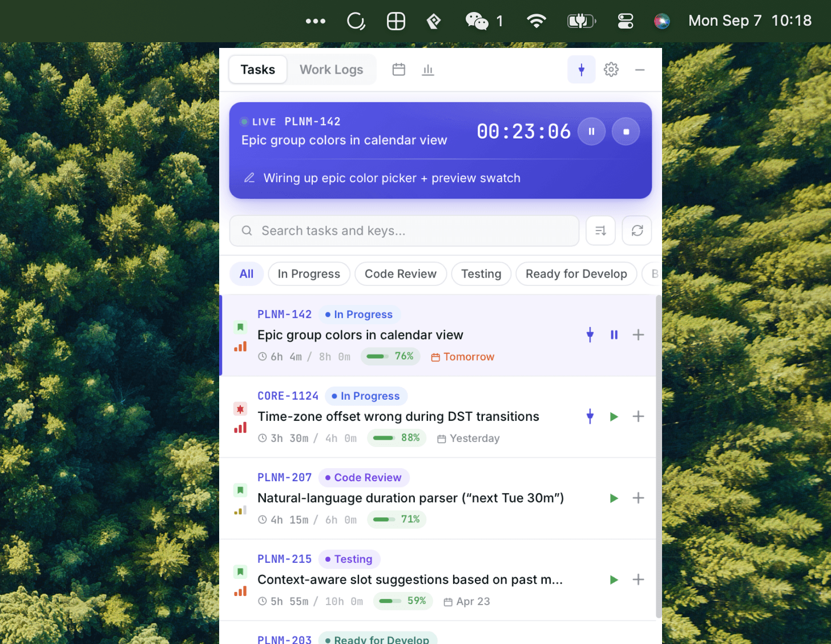Start timer for PLNM-207

click(614, 498)
